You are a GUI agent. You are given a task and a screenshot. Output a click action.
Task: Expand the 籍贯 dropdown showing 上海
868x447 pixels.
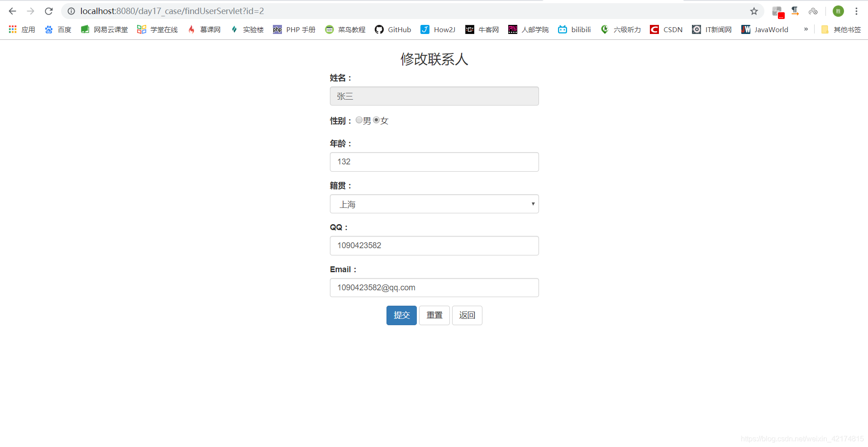434,204
